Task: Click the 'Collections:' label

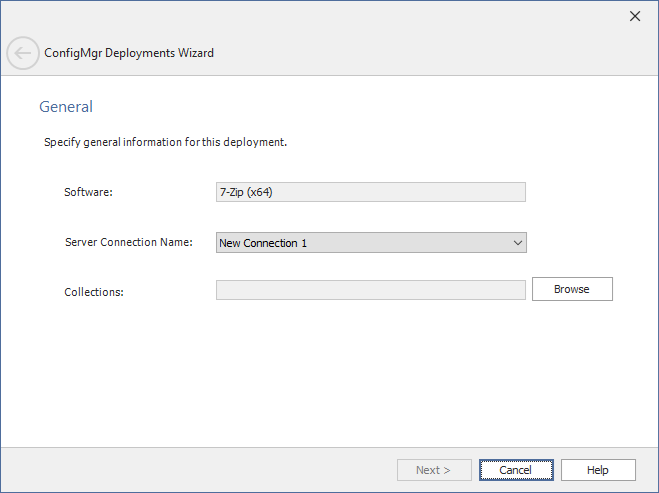Action: pyautogui.click(x=93, y=292)
